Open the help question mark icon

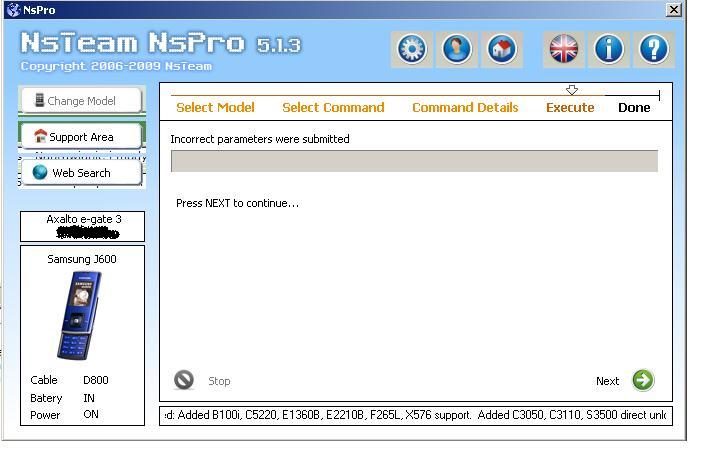(x=654, y=49)
